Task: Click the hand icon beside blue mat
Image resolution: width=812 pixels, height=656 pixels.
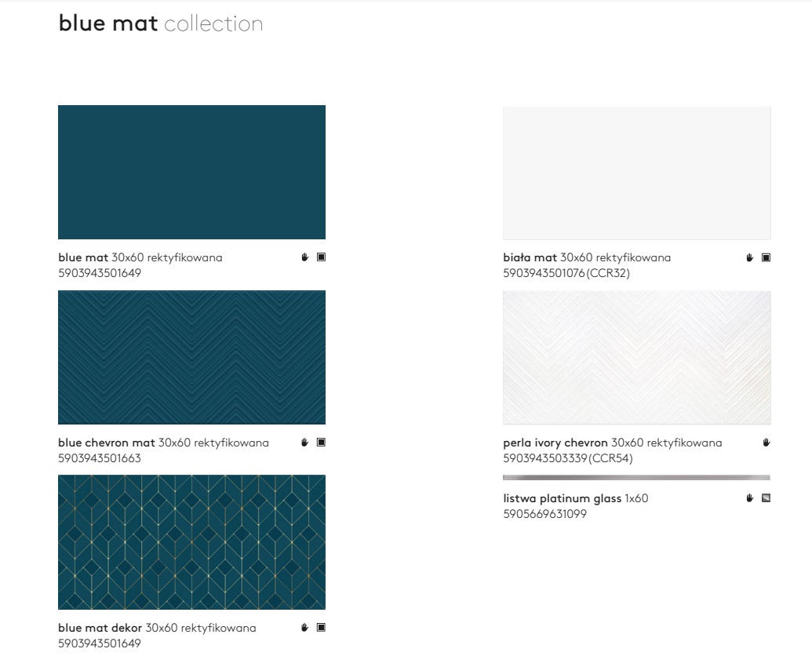Action: 305,257
